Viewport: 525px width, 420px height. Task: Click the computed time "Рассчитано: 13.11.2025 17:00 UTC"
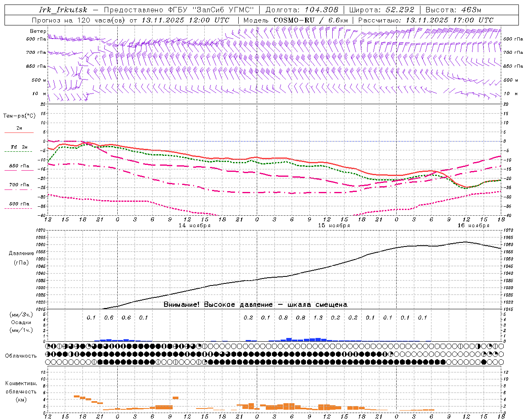click(x=426, y=20)
